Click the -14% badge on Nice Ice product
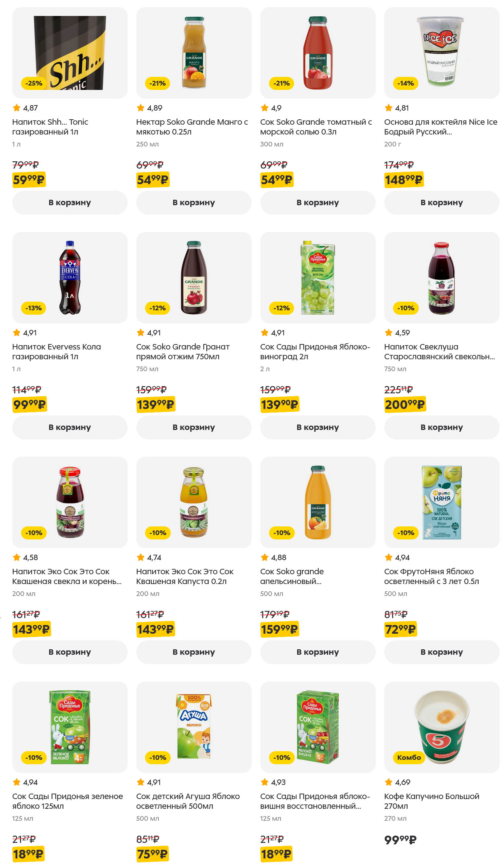504x865 pixels. click(x=405, y=83)
